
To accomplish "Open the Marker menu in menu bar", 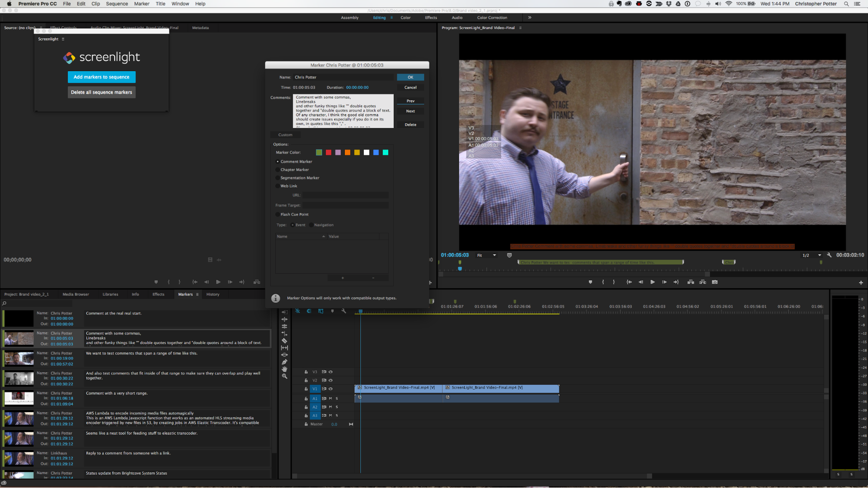I will (142, 4).
